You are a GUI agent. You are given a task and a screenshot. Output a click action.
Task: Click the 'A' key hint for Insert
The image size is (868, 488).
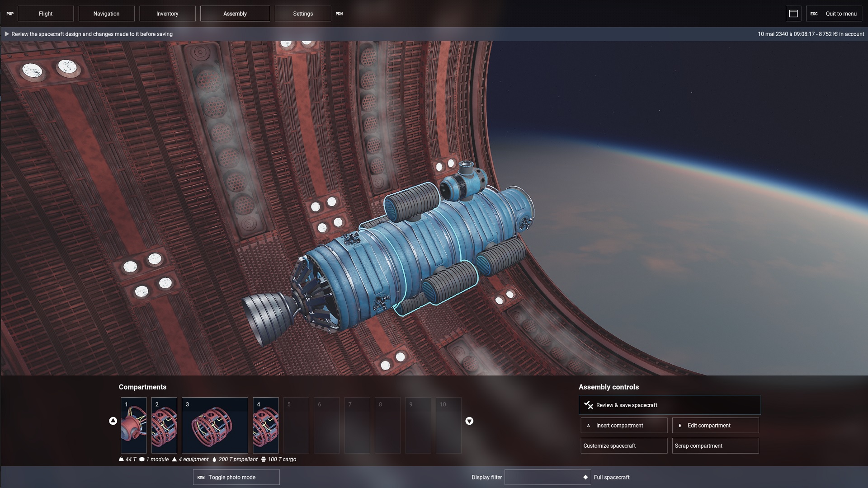(588, 426)
